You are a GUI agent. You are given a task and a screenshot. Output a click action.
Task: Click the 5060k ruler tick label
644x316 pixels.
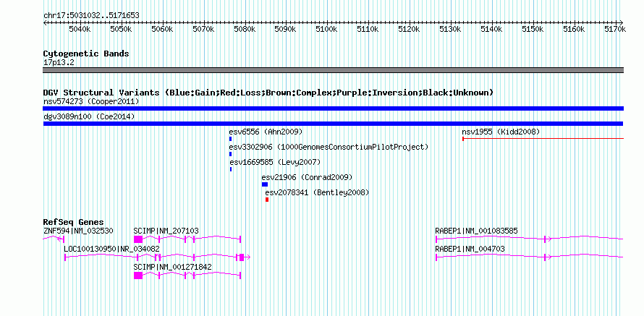point(162,30)
